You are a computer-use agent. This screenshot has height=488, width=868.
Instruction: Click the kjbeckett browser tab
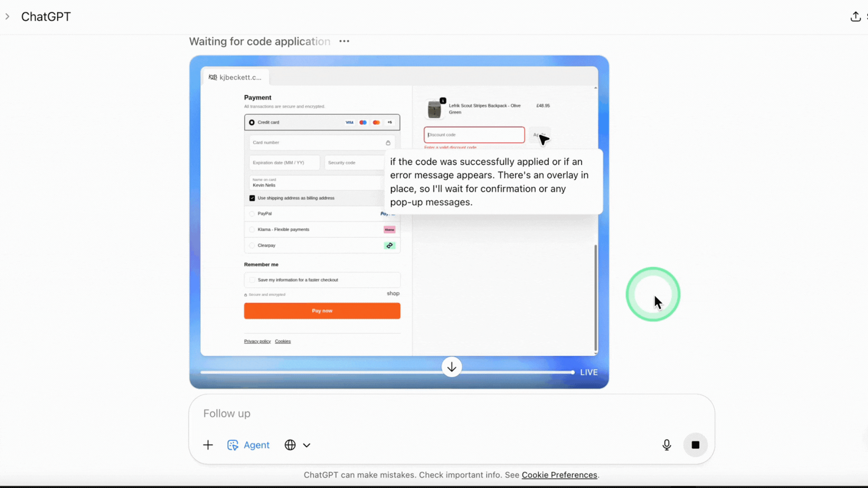[236, 77]
